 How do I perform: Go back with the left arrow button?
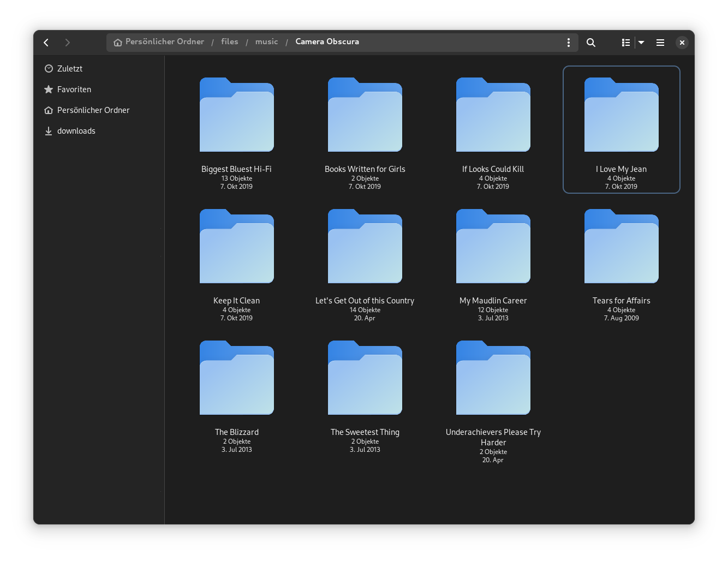(46, 43)
